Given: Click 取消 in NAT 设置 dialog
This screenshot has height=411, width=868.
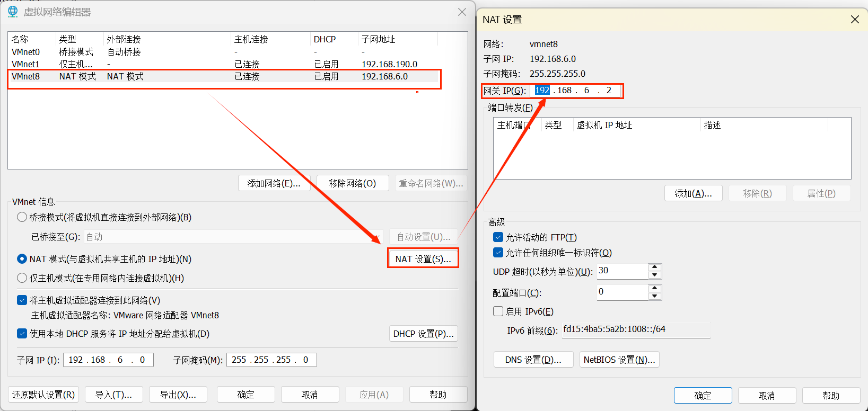Looking at the screenshot, I should tap(767, 396).
